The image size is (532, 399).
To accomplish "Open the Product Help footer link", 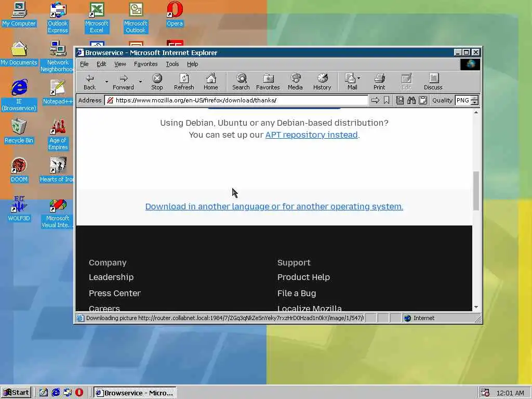I will (303, 277).
